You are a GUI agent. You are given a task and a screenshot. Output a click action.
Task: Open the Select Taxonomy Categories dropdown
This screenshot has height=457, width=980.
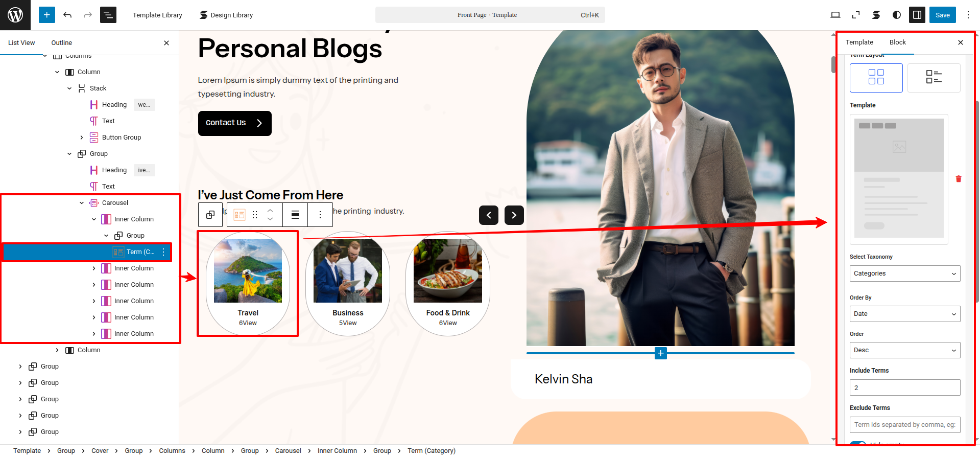(904, 273)
